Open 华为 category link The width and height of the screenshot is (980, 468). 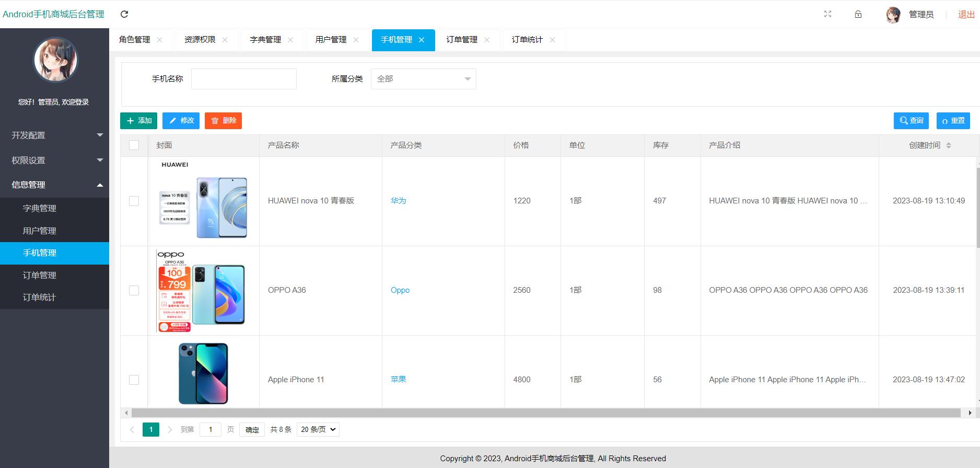coord(398,201)
